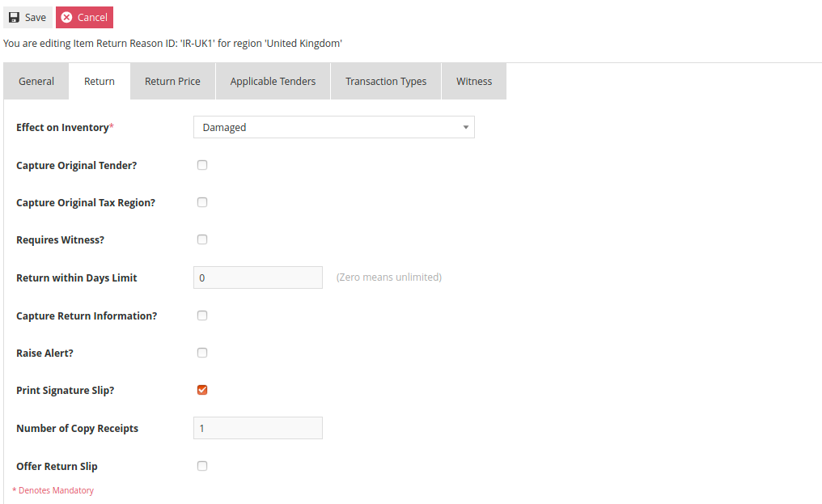Image resolution: width=822 pixels, height=504 pixels.
Task: Click the editing Item Return Reason ID message
Action: 172,44
